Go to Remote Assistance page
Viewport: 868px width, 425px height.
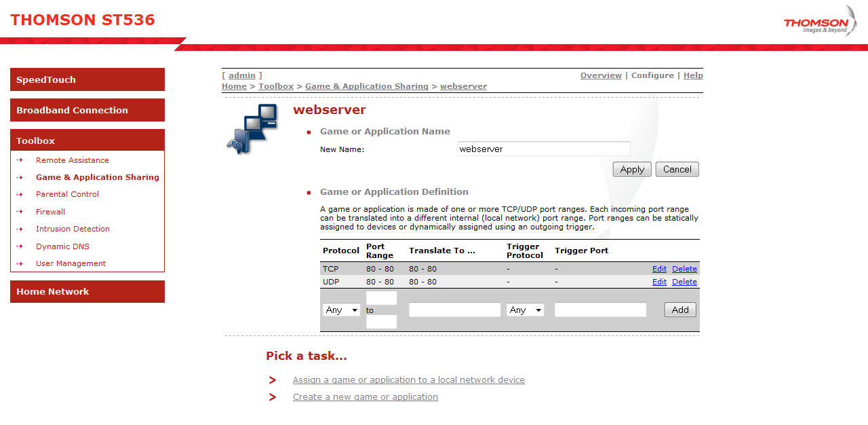(x=73, y=160)
